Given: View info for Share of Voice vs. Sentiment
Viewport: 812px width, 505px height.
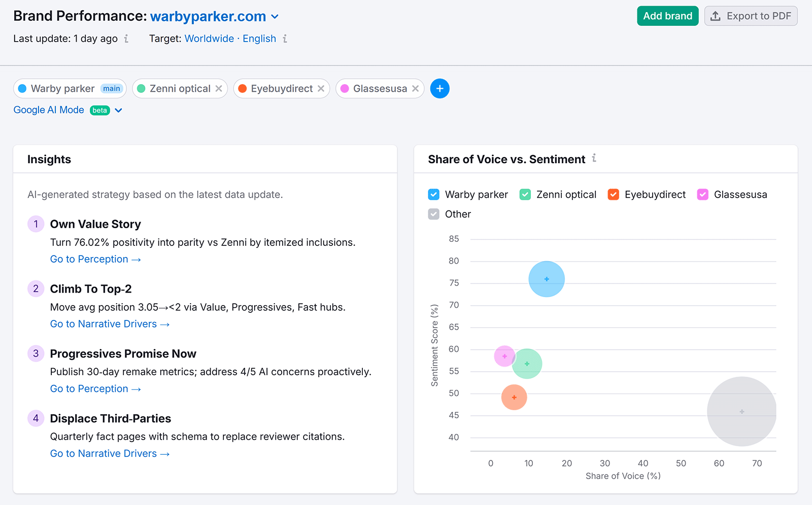Looking at the screenshot, I should (x=594, y=159).
